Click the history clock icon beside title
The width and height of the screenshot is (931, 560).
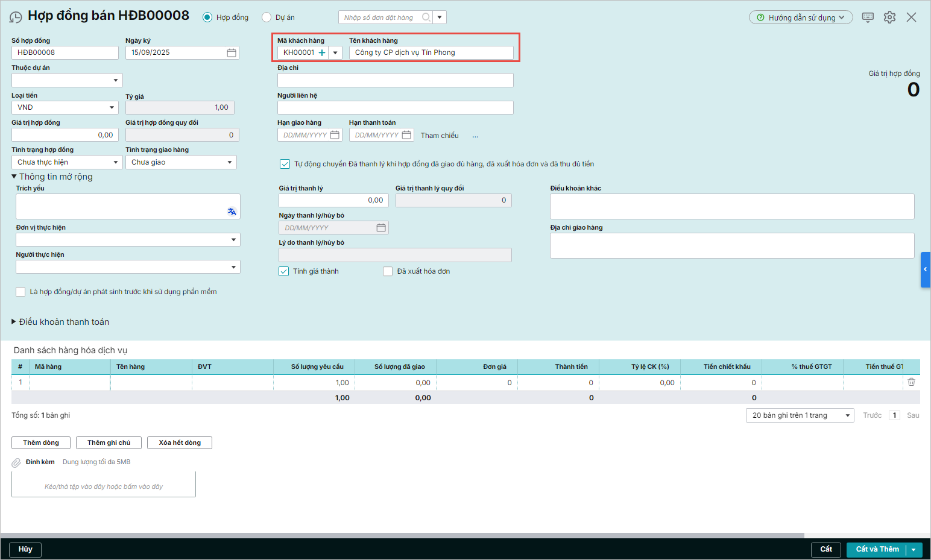(16, 17)
